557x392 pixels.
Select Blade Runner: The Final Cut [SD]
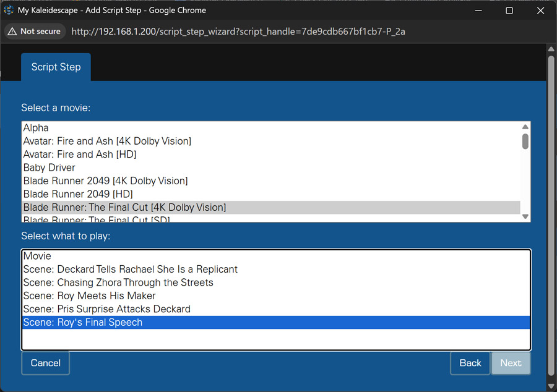point(271,218)
